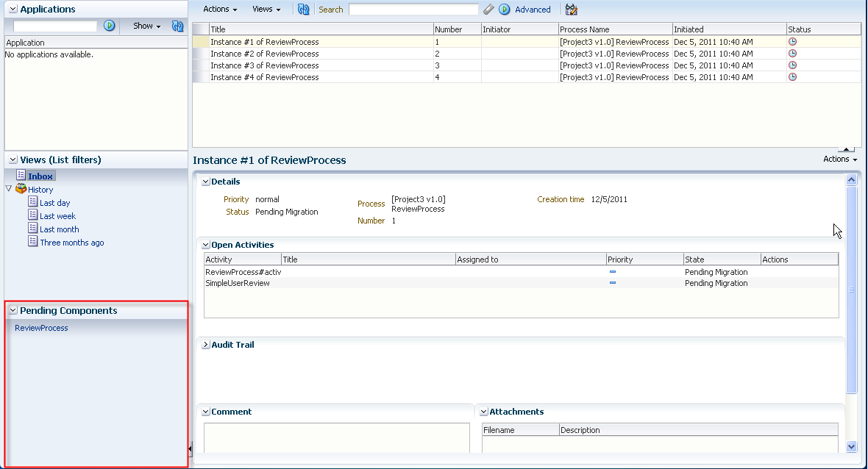Select the SimpleUserReview activity row

coord(521,283)
